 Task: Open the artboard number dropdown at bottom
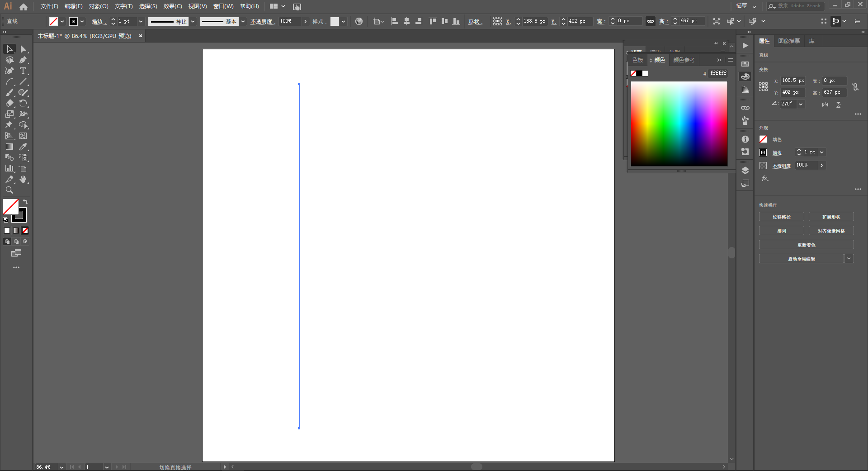[x=107, y=467]
